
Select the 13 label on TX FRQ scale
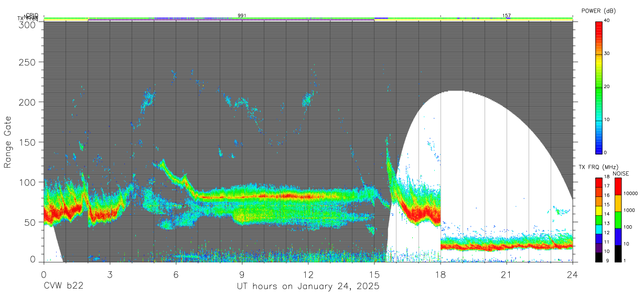(607, 223)
